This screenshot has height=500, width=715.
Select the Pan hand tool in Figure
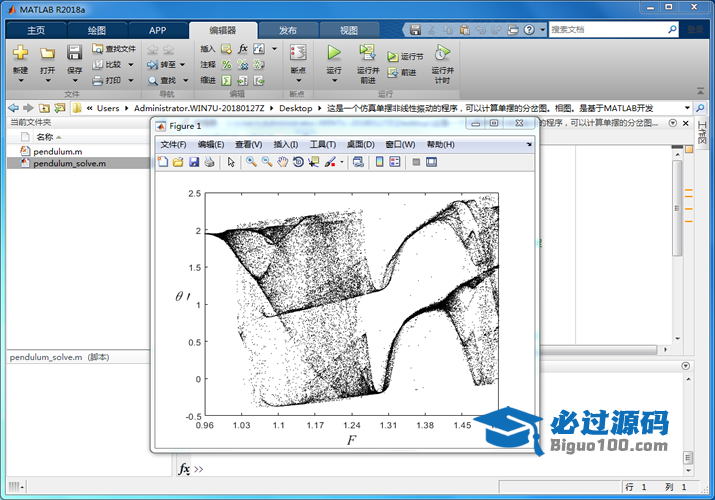point(283,162)
